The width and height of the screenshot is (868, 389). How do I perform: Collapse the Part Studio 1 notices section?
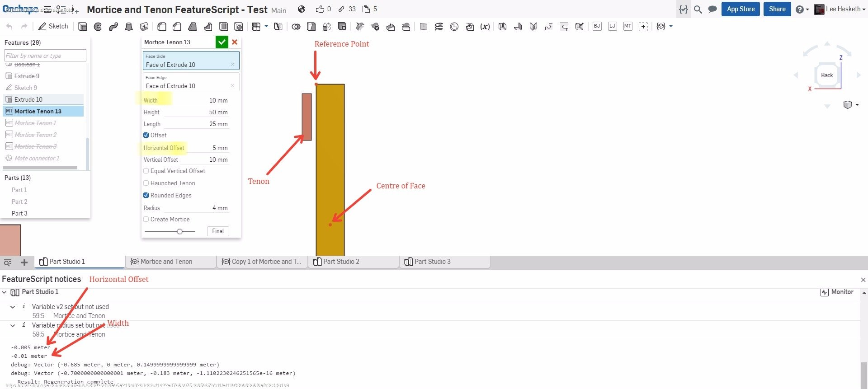click(5, 292)
